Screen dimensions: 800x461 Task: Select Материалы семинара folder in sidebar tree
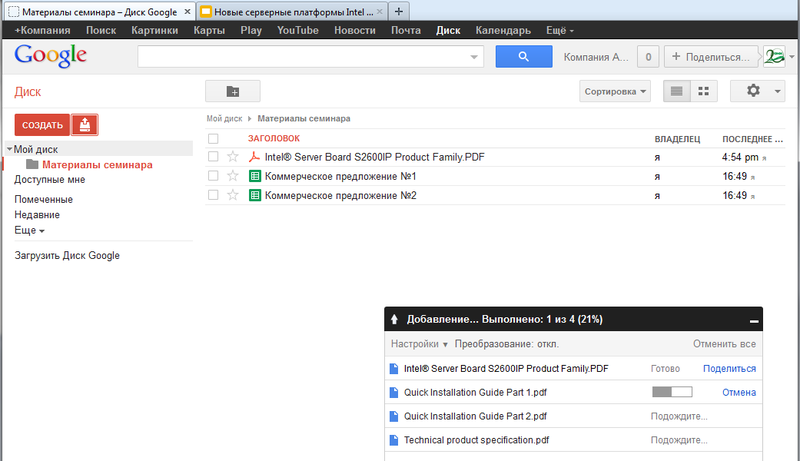click(97, 165)
